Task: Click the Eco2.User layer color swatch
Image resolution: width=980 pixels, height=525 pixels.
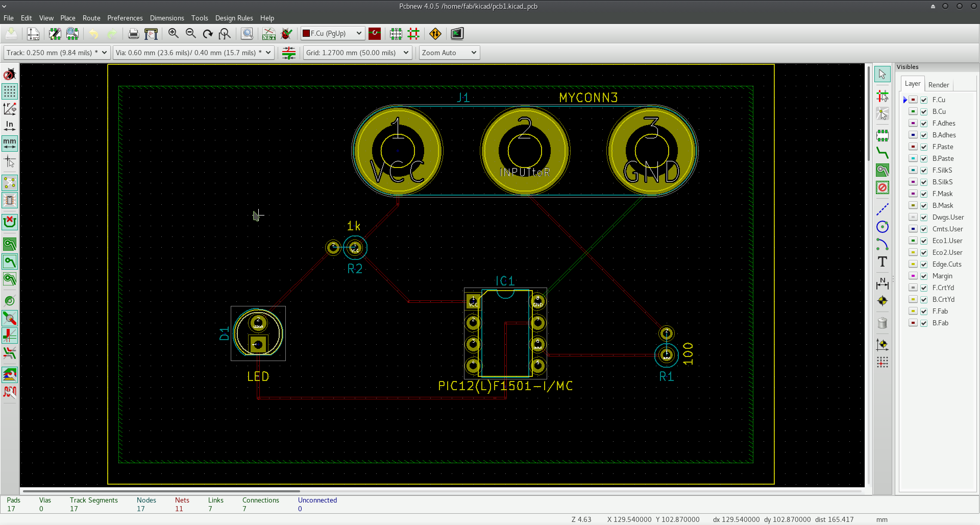Action: point(913,253)
